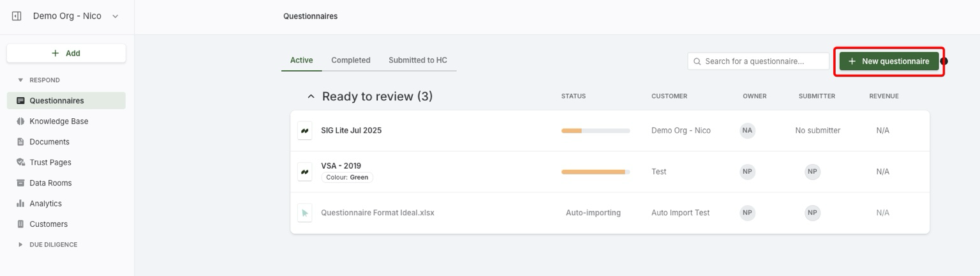Click the search magnifier icon
The height and width of the screenshot is (276, 980).
pyautogui.click(x=698, y=61)
